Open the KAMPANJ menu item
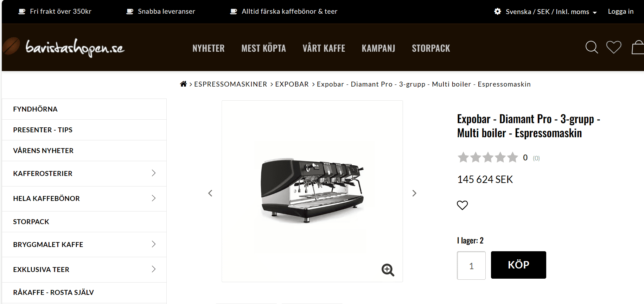The height and width of the screenshot is (304, 644). (378, 48)
